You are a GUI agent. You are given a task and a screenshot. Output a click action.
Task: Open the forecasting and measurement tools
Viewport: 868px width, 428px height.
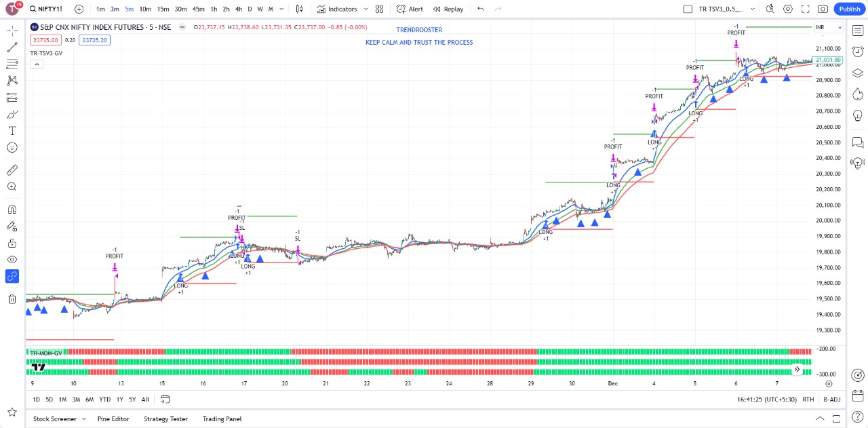pos(12,97)
